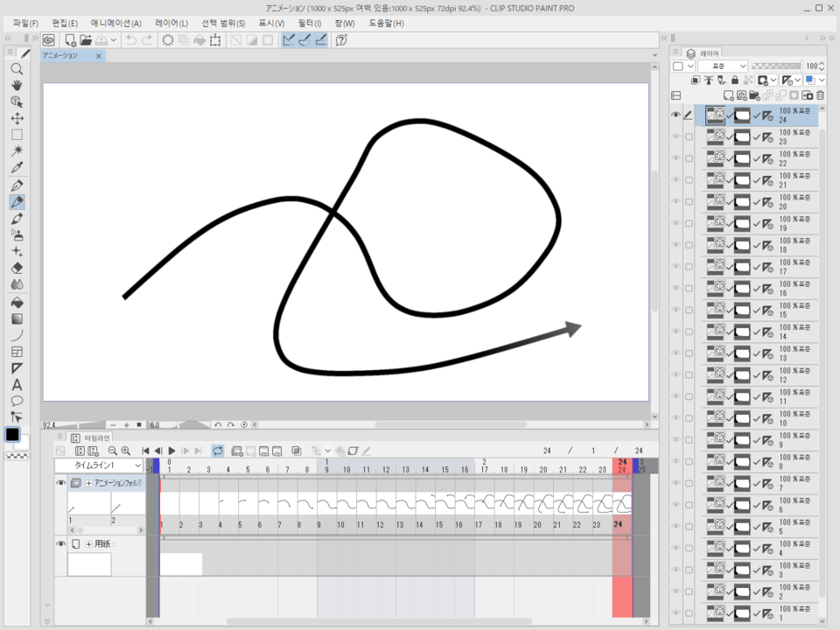The image size is (840, 630).
Task: Open the 표준 blending mode dropdown
Action: coord(723,66)
